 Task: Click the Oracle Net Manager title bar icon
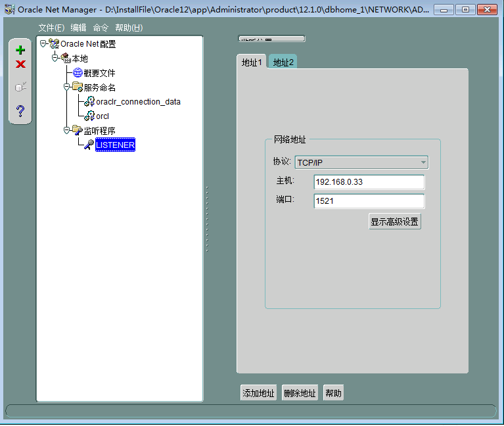pyautogui.click(x=10, y=9)
